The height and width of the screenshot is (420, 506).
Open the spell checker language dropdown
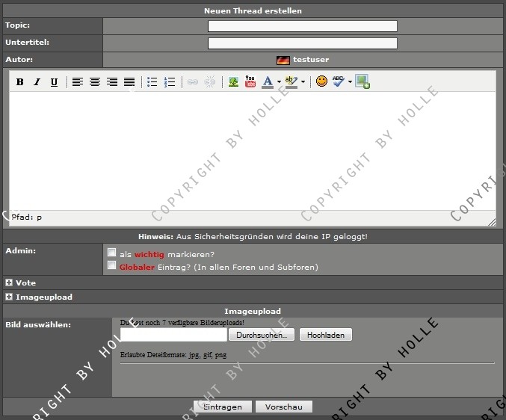click(x=350, y=82)
